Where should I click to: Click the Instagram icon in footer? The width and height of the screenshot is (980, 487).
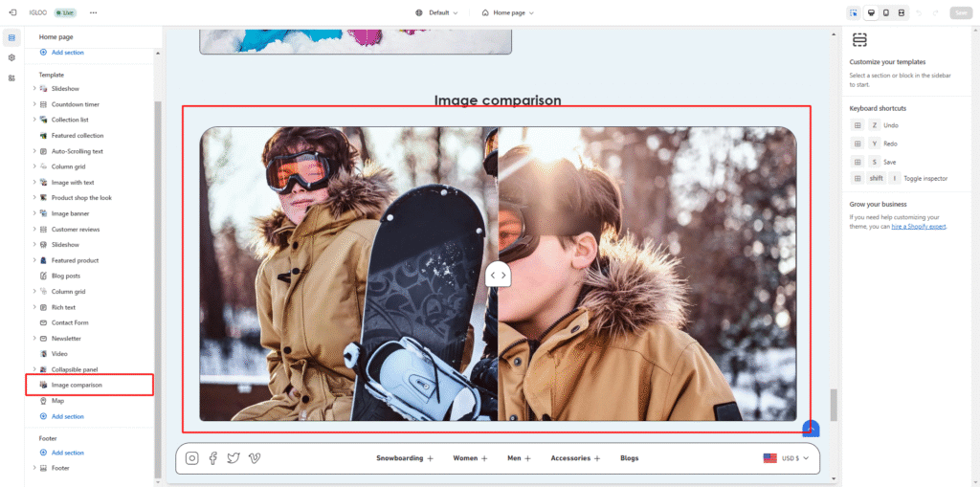click(192, 458)
